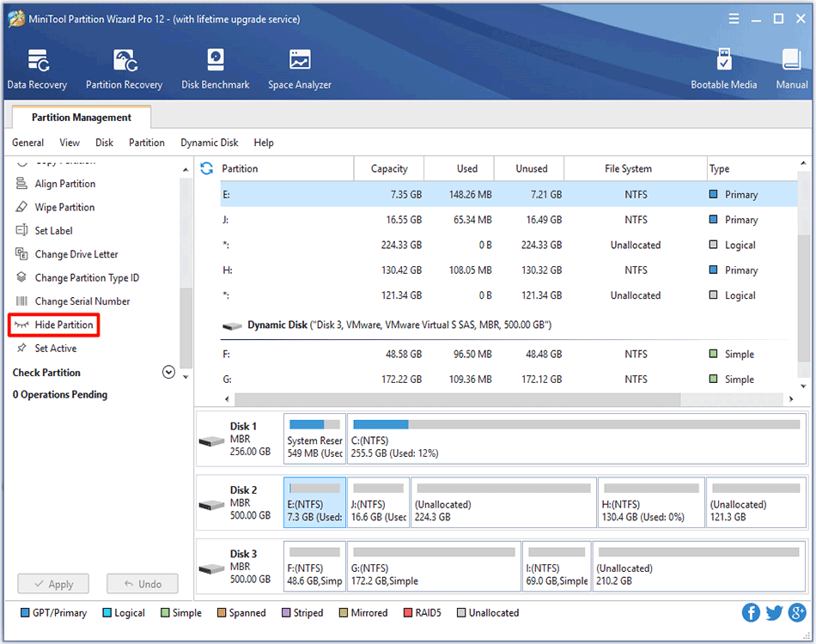Expand the Check Partition section
Image resolution: width=816 pixels, height=644 pixels.
[x=168, y=372]
